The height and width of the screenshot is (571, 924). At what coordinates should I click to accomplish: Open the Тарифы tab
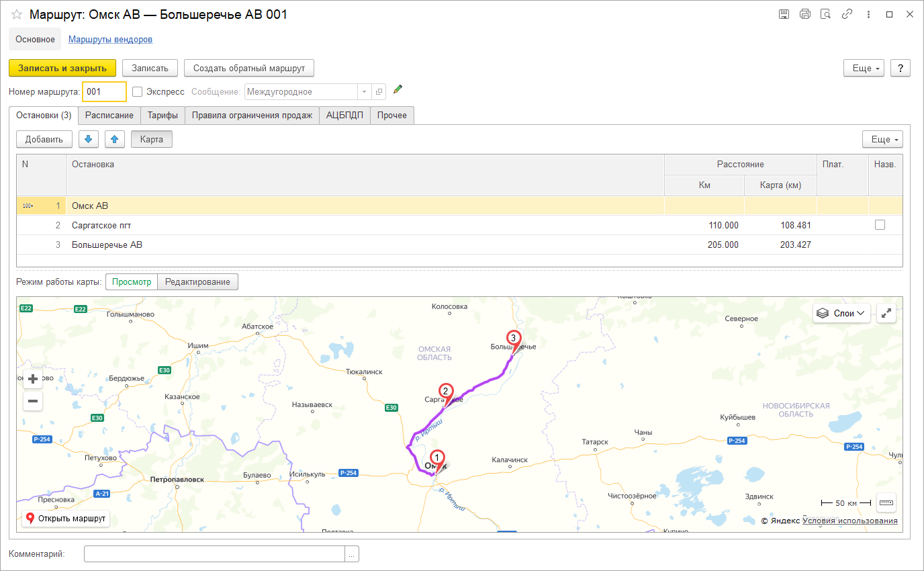click(x=163, y=116)
